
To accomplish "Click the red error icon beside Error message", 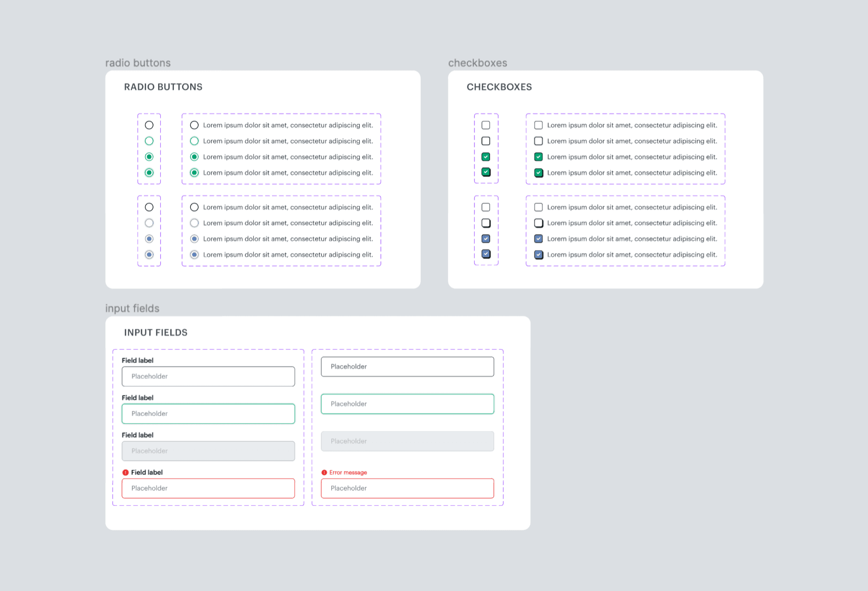I will pyautogui.click(x=324, y=472).
